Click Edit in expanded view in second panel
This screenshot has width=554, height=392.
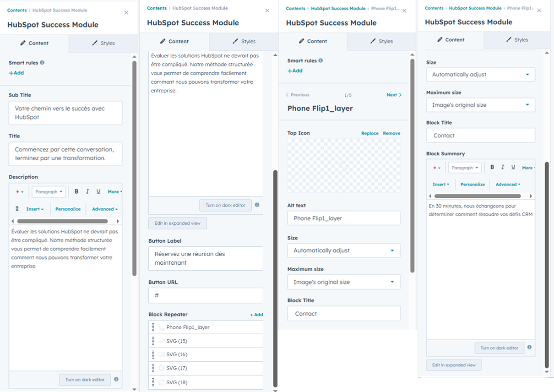coord(178,223)
